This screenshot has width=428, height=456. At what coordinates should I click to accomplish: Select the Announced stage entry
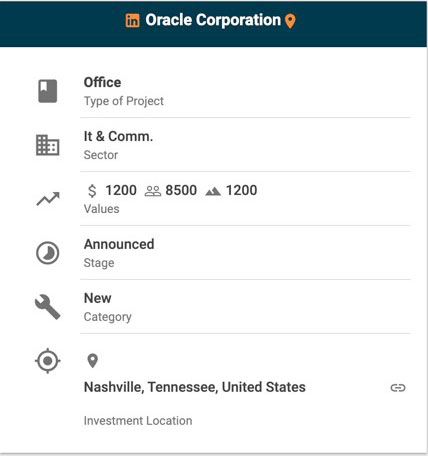pyautogui.click(x=245, y=253)
